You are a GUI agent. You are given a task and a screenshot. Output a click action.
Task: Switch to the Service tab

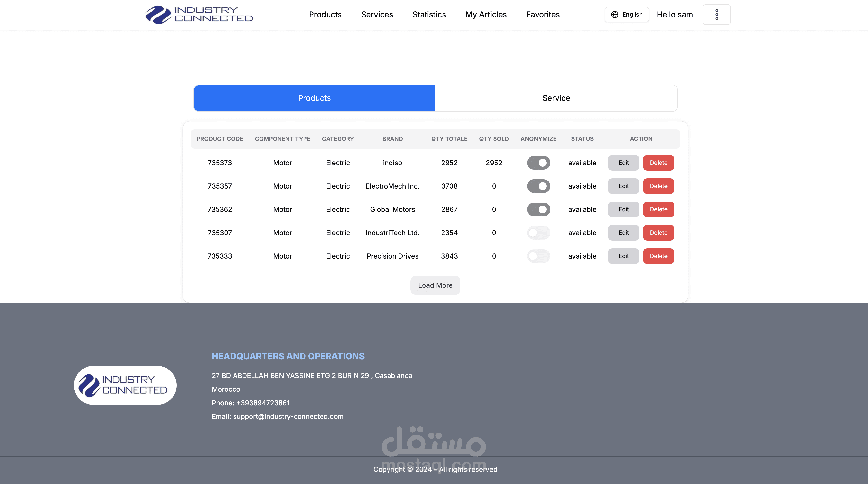pos(556,98)
